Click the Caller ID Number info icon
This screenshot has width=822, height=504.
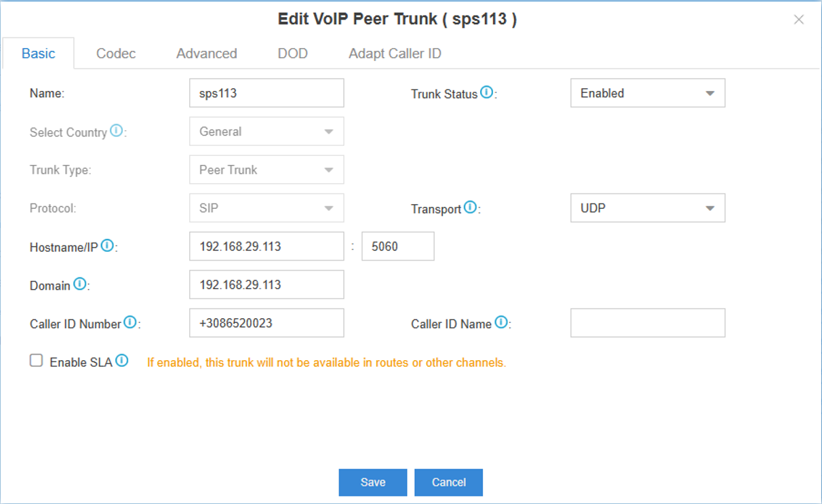(130, 322)
